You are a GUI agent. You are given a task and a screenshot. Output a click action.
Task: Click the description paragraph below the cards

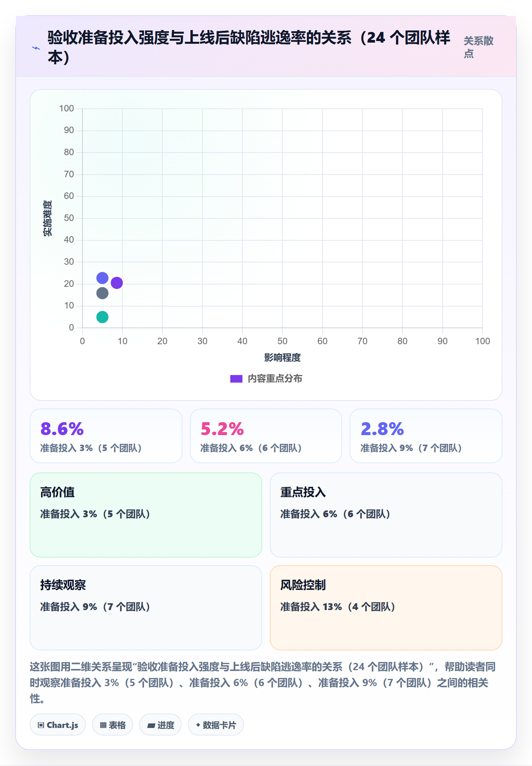click(x=263, y=683)
